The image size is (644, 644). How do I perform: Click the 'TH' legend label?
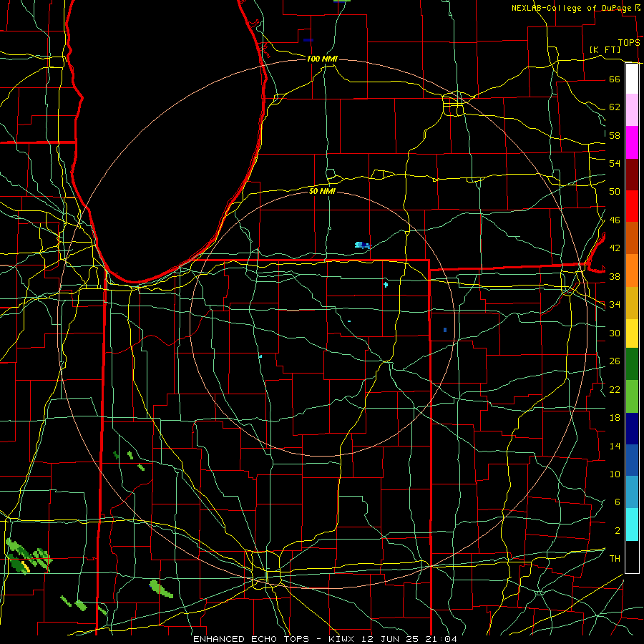(x=615, y=558)
